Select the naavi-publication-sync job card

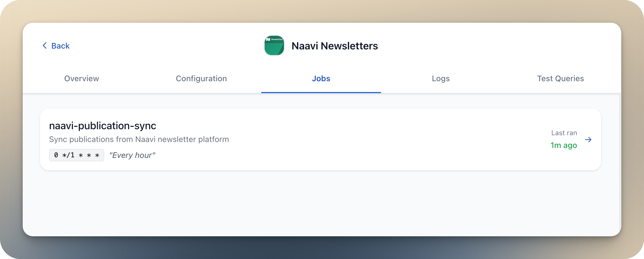(321, 139)
